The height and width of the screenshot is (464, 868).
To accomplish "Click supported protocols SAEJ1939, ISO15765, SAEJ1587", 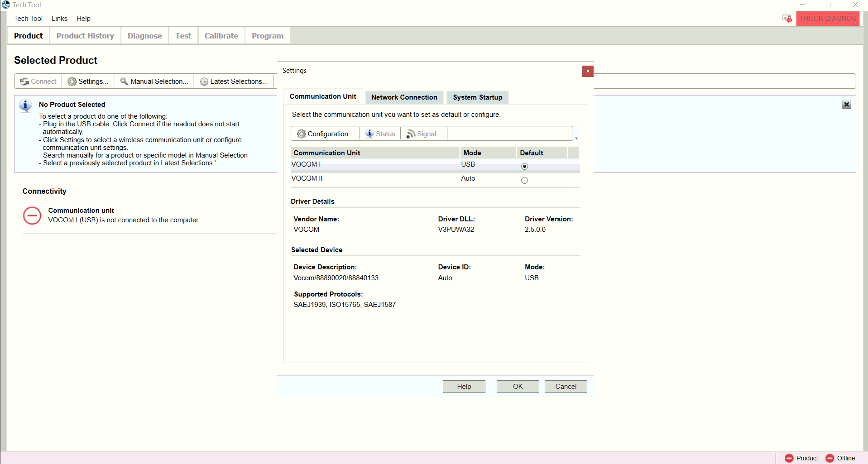I will pyautogui.click(x=345, y=305).
